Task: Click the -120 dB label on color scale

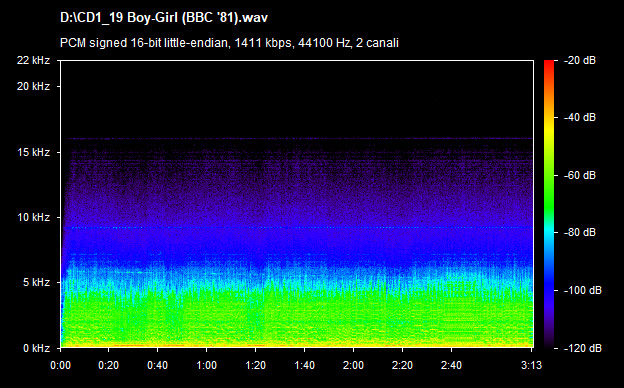Action: 583,348
